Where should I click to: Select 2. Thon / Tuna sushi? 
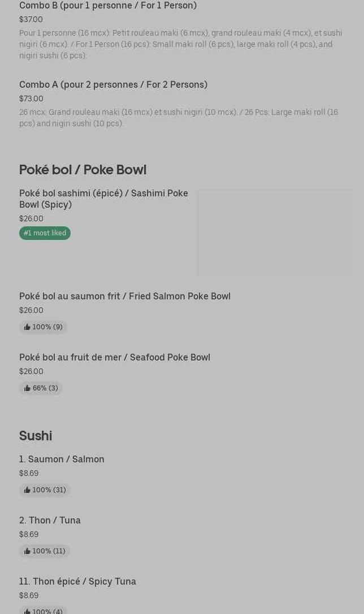click(x=50, y=520)
